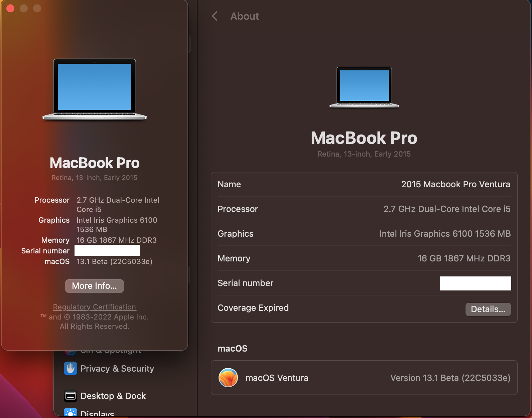Click '2.7 GHz Dual-Core Intel Core i5' in settings pane
Viewport: 532px width, 418px height.
[x=447, y=209]
